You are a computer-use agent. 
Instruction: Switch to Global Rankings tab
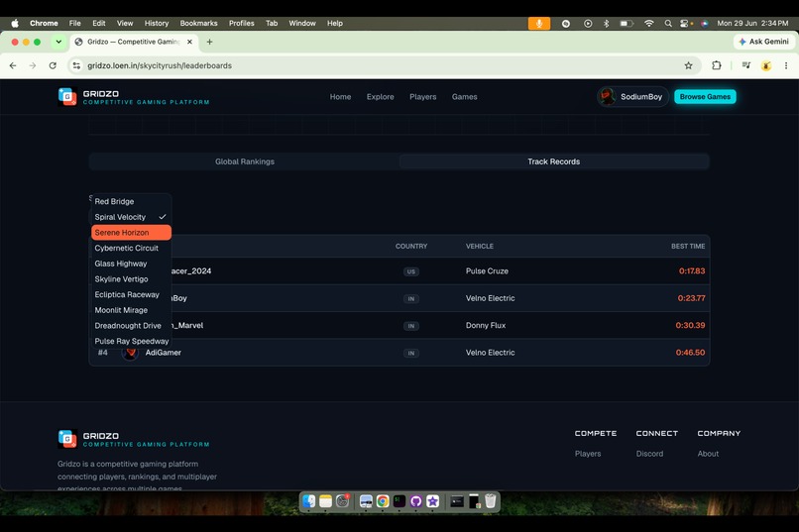point(245,161)
